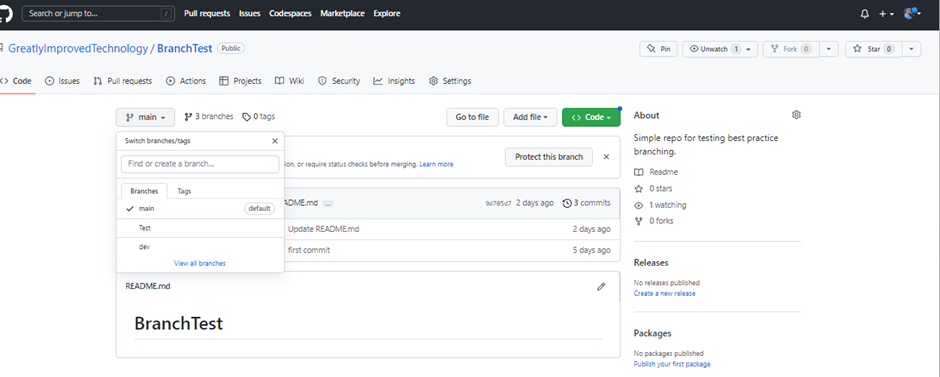
Task: Switch to the Tags tab
Action: coord(185,191)
